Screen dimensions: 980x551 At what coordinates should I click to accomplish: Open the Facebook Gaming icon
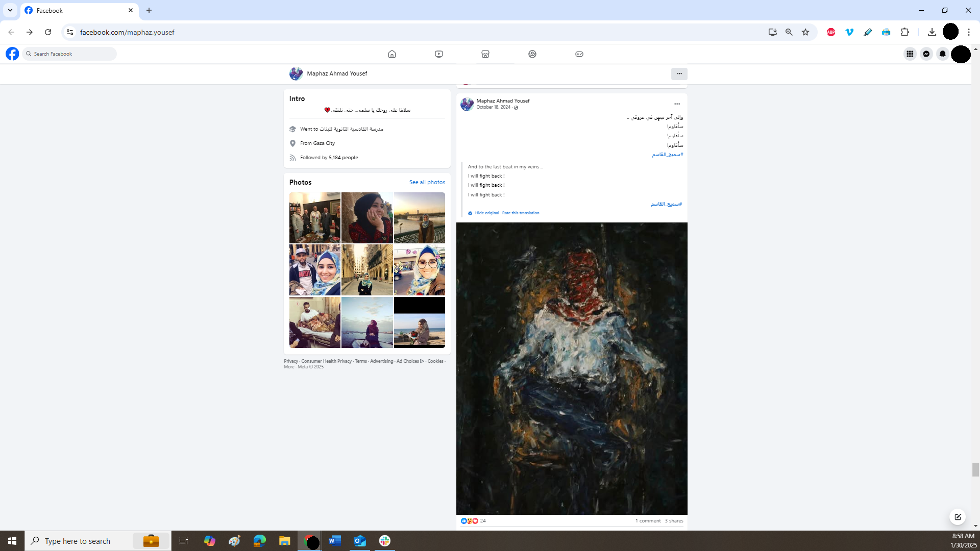(x=579, y=54)
